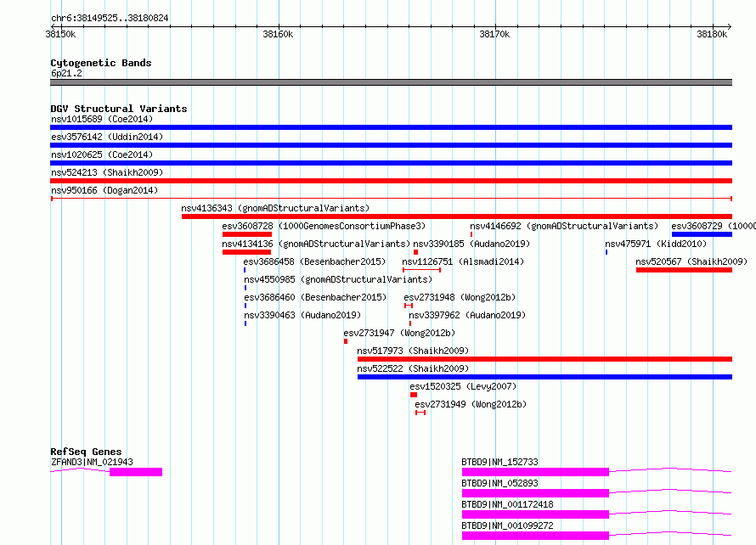Click the DGV Structural Variants track title
This screenshot has height=545, width=756.
click(119, 109)
